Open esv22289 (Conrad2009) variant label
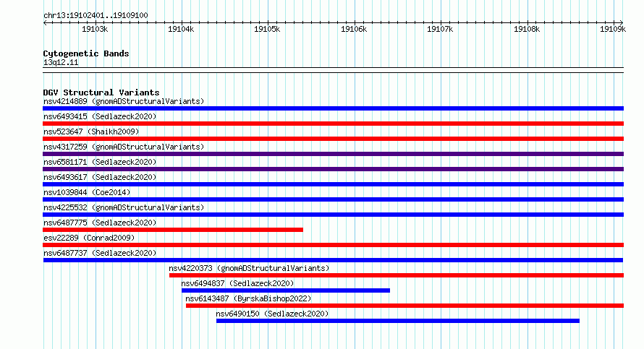The image size is (644, 349). (x=89, y=238)
